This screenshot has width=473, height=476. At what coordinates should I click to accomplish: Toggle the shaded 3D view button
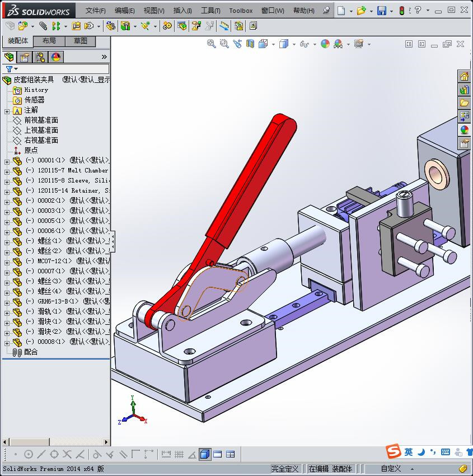coord(205,455)
